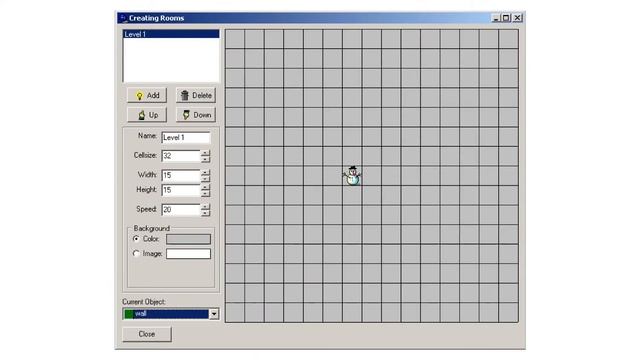Click the snowman sprite in the room grid

click(x=352, y=176)
